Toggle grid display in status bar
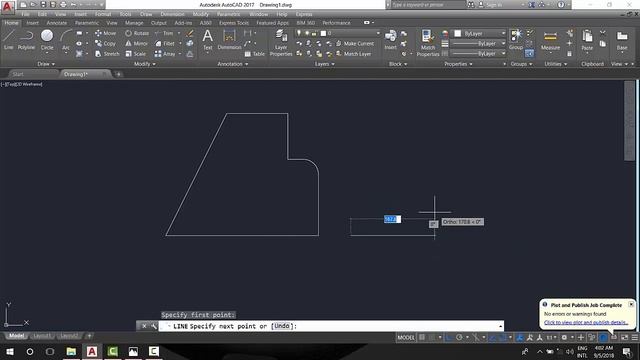The image size is (640, 360). coord(422,337)
